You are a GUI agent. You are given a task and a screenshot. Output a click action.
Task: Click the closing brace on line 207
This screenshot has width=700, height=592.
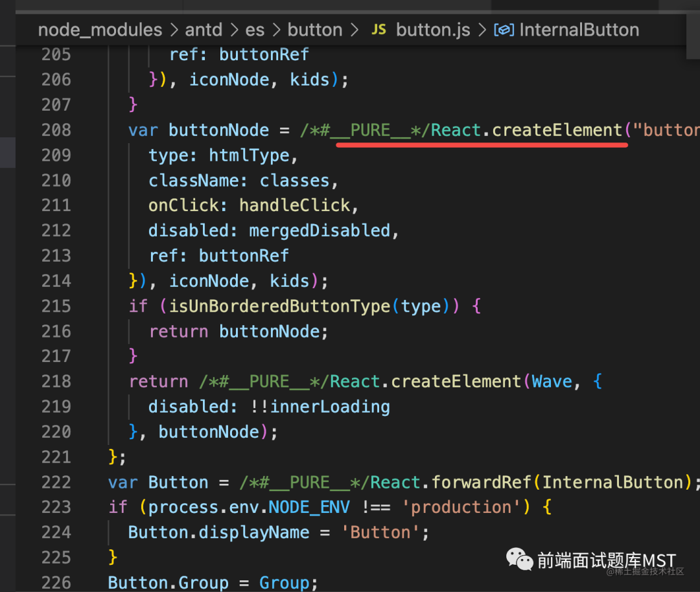(x=133, y=105)
